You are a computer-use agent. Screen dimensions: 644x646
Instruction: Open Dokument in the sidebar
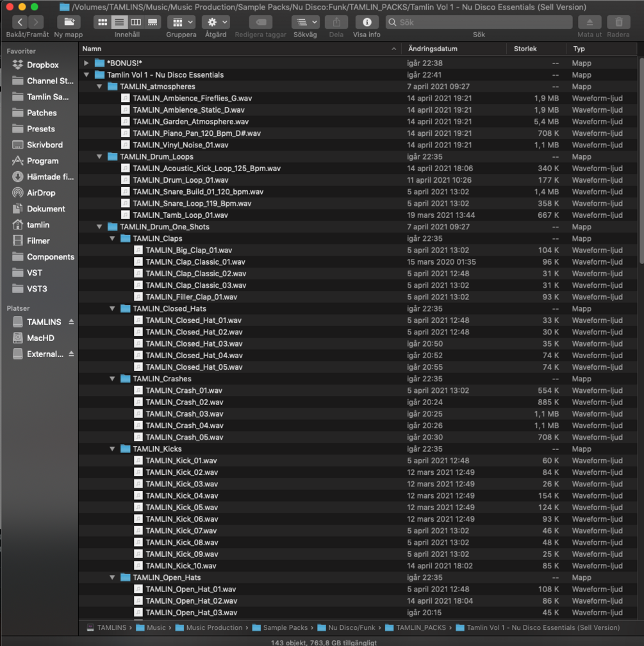tap(40, 209)
